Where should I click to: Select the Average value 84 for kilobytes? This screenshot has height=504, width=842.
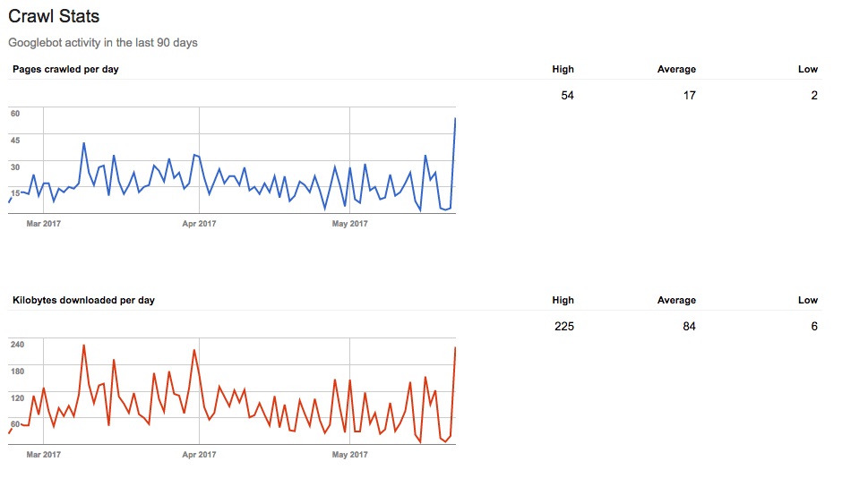689,327
